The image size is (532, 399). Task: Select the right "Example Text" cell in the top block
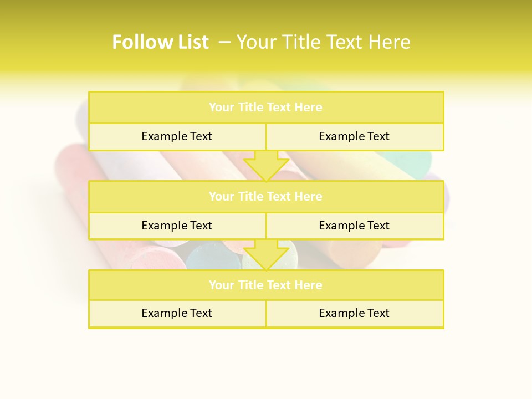point(355,136)
